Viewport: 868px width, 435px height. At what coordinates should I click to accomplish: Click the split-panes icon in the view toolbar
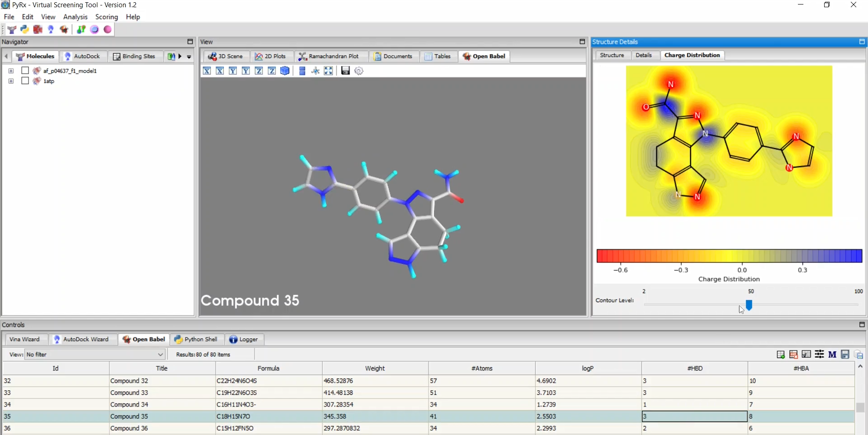[x=302, y=70]
